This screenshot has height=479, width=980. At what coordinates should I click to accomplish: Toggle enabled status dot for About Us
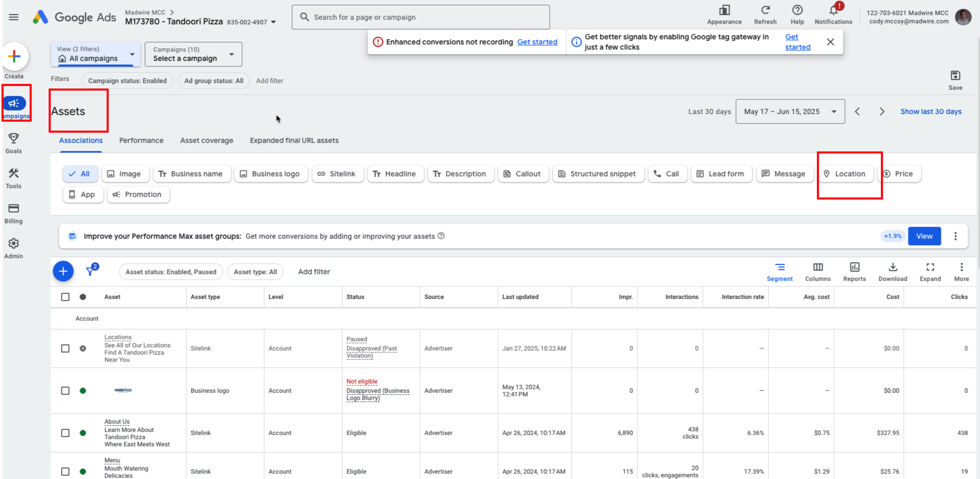click(83, 433)
